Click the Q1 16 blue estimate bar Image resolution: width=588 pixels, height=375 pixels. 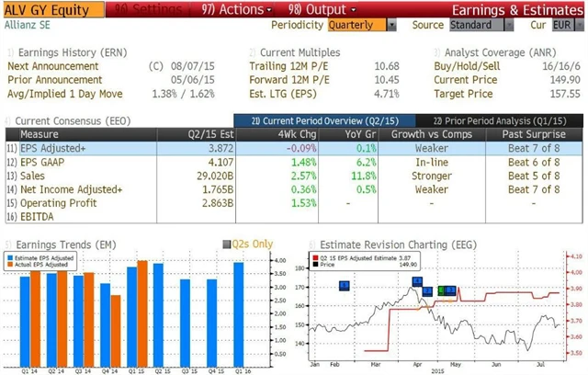239,314
